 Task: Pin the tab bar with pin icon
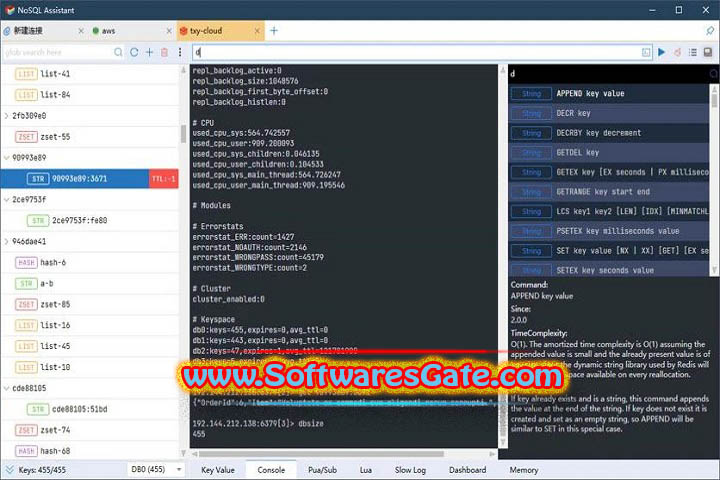tap(710, 31)
